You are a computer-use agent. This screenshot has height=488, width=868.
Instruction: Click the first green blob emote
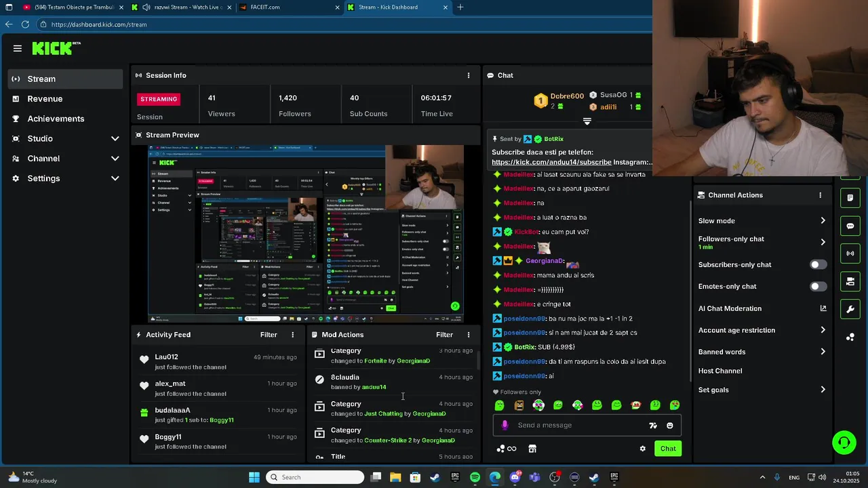tap(500, 405)
